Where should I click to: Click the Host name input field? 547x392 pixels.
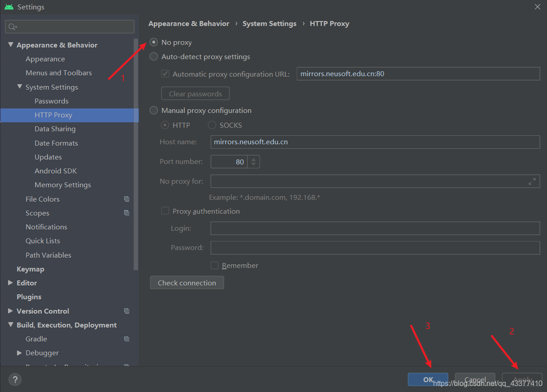pyautogui.click(x=375, y=142)
